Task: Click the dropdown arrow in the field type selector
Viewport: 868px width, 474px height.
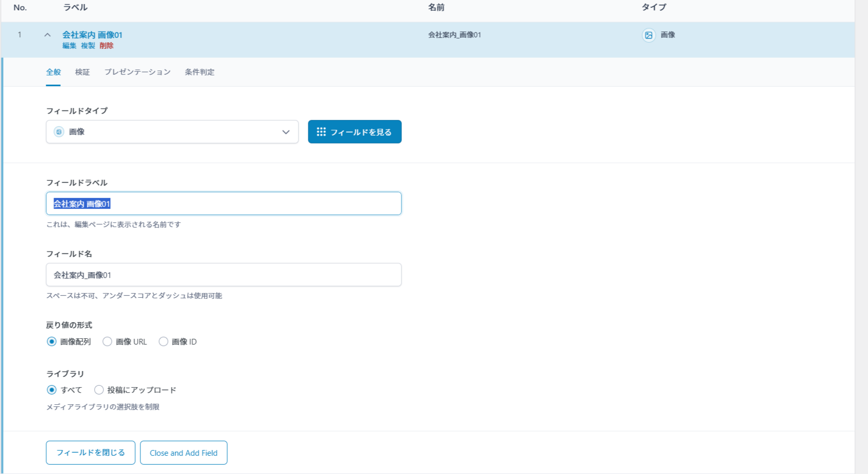Action: pyautogui.click(x=286, y=132)
